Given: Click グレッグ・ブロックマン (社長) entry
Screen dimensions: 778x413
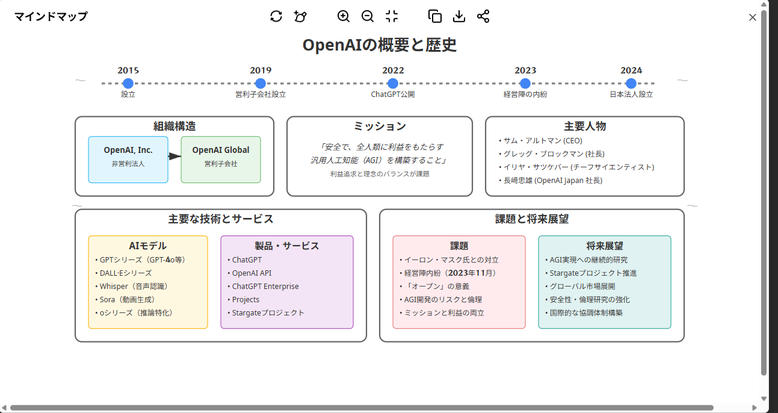Looking at the screenshot, I should tap(552, 154).
